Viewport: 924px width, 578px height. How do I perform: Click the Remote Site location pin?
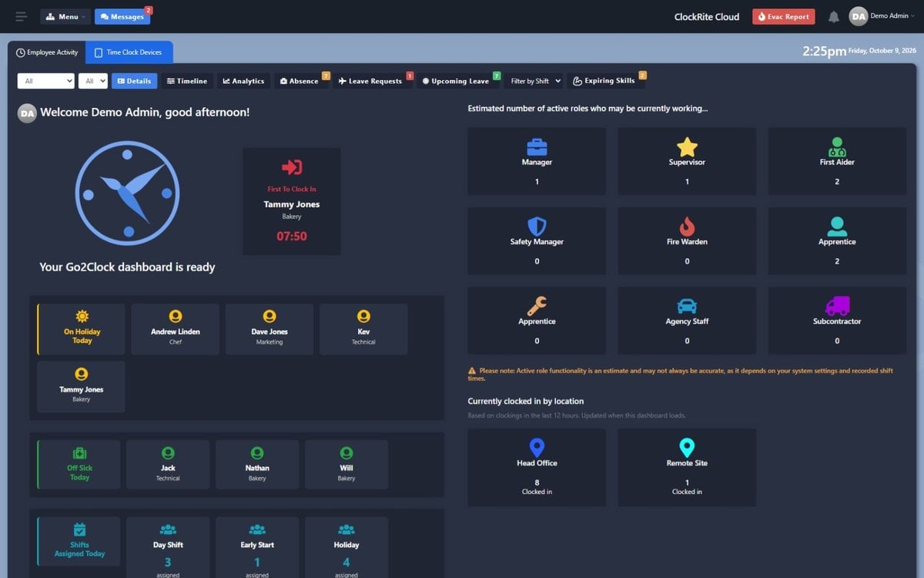point(687,447)
